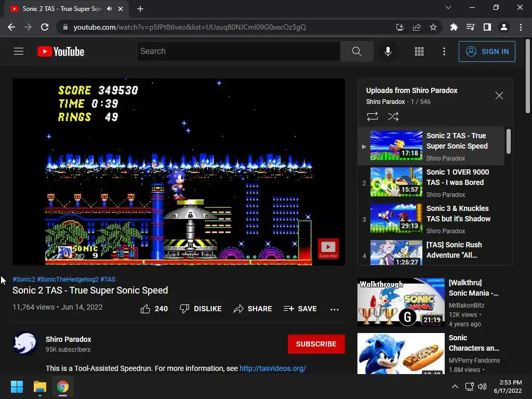The height and width of the screenshot is (399, 532).
Task: Open more actions ellipsis under video
Action: coord(335,309)
